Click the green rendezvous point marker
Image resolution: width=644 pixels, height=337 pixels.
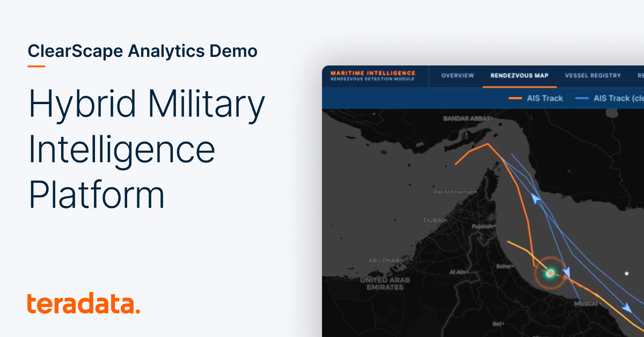coord(550,273)
